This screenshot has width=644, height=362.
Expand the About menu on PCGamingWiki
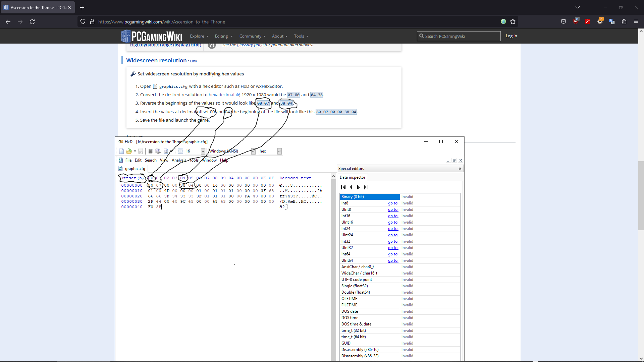[280, 36]
